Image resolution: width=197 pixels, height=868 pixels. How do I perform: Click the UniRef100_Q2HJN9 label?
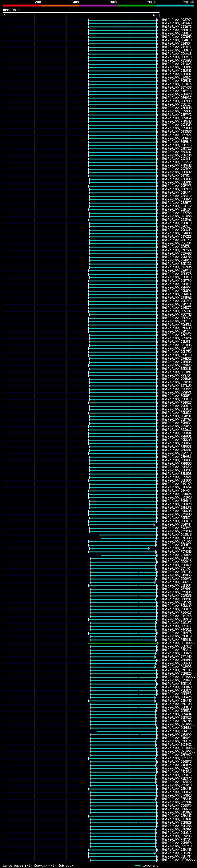(177, 850)
